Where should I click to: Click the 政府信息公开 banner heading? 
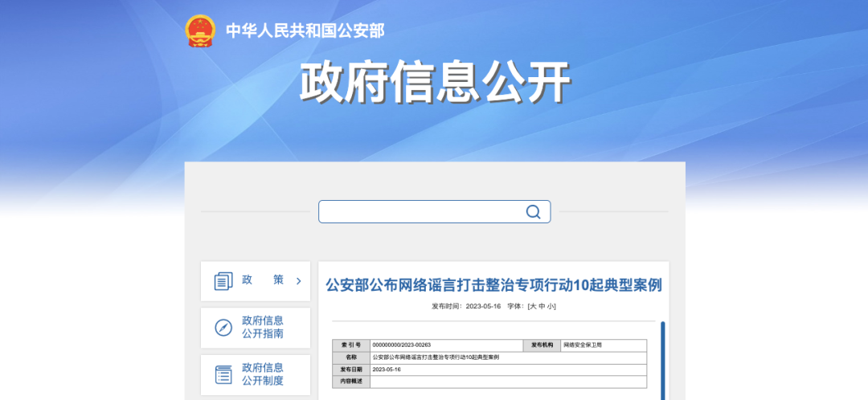435,82
